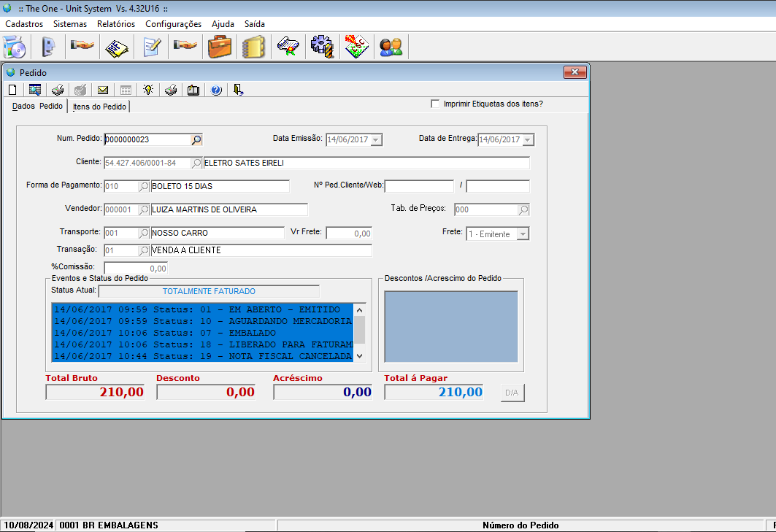
Task: Click the CD software box toolbar icon
Action: pos(15,47)
